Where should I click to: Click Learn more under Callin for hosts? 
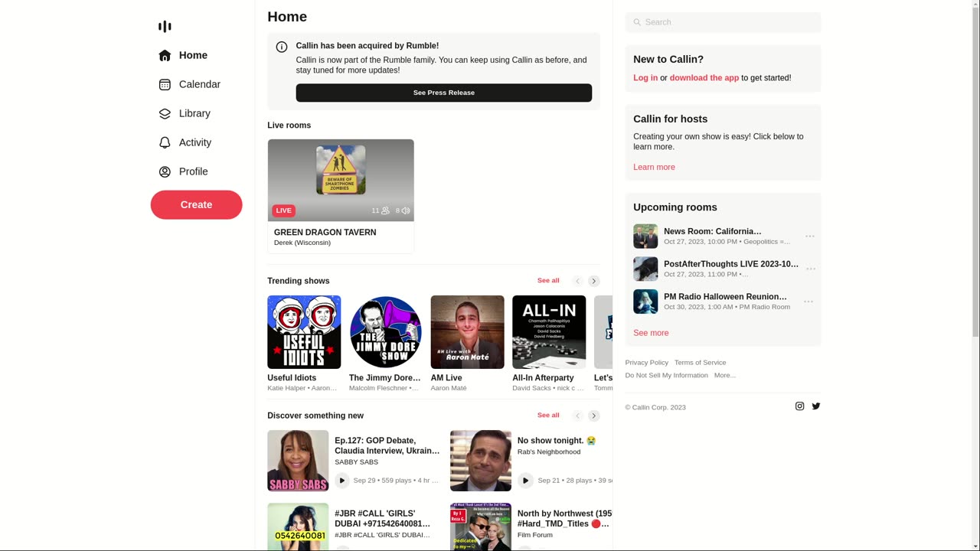pos(654,168)
